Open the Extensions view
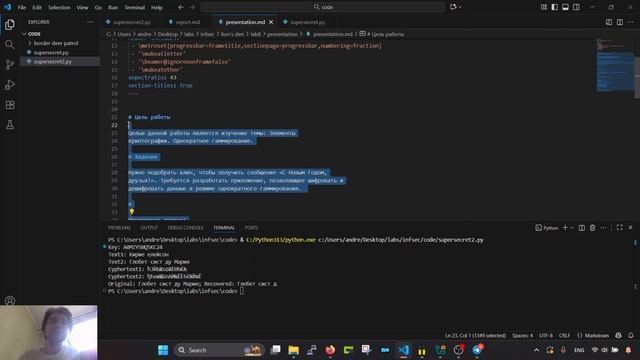Screen dimensions: 640x360 pos(10,104)
